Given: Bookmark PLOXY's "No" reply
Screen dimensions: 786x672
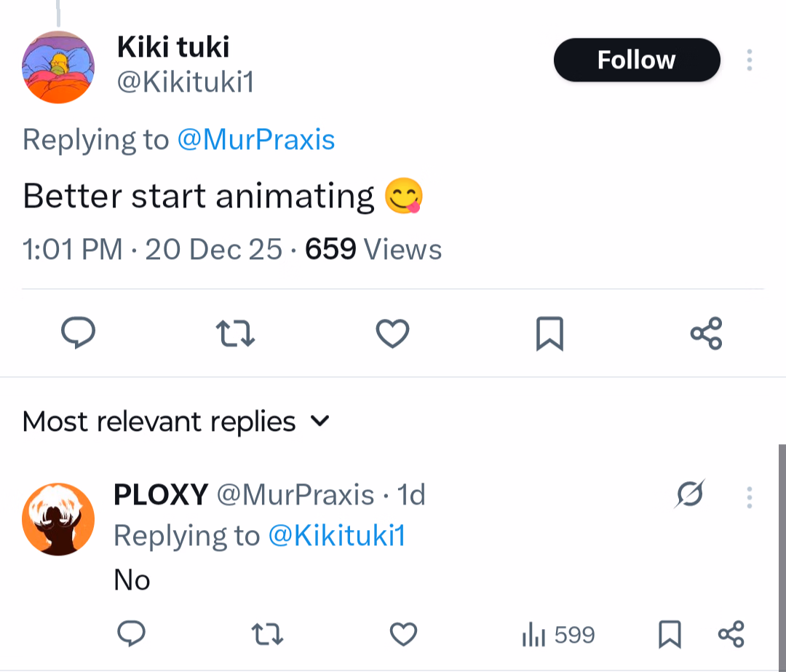Looking at the screenshot, I should (x=669, y=635).
